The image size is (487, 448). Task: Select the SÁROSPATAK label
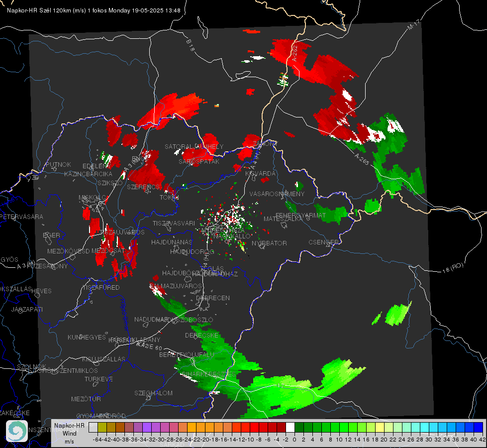[x=199, y=162]
